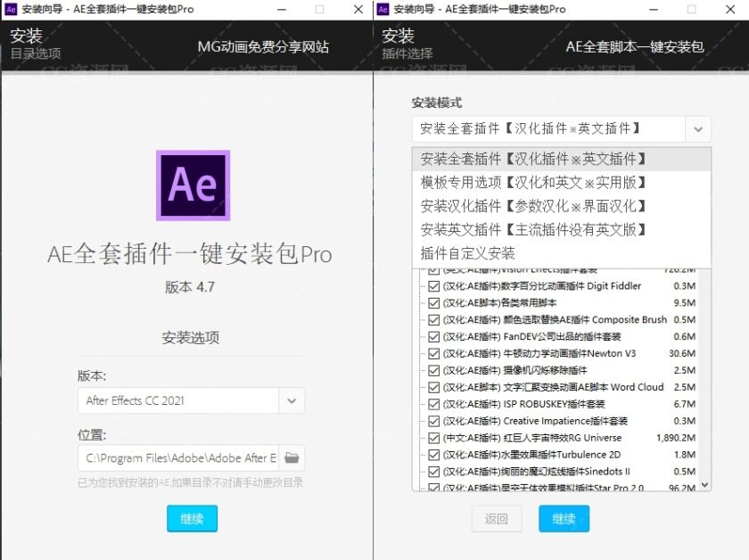Maximize the right installer window
Viewport: 749px width, 560px height.
click(x=691, y=9)
